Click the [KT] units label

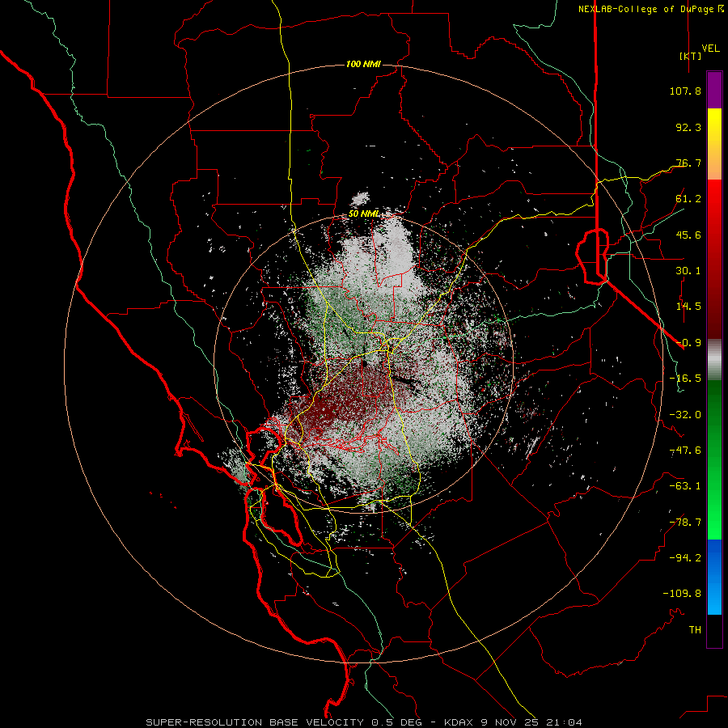pos(690,56)
